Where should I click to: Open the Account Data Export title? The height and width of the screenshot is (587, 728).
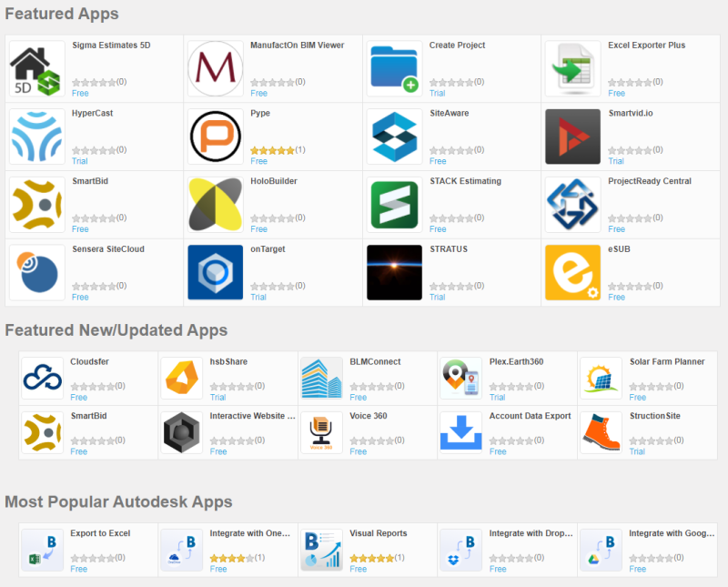[531, 416]
